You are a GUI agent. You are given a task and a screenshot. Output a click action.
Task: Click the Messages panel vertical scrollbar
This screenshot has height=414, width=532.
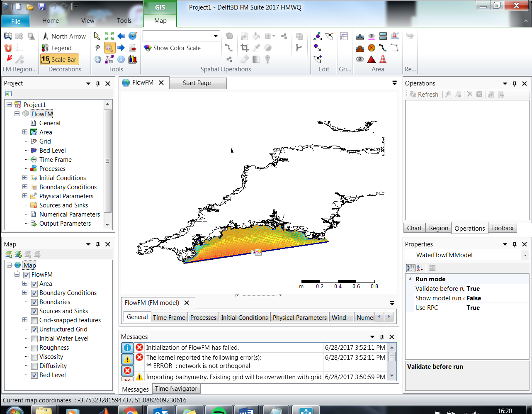(392, 357)
